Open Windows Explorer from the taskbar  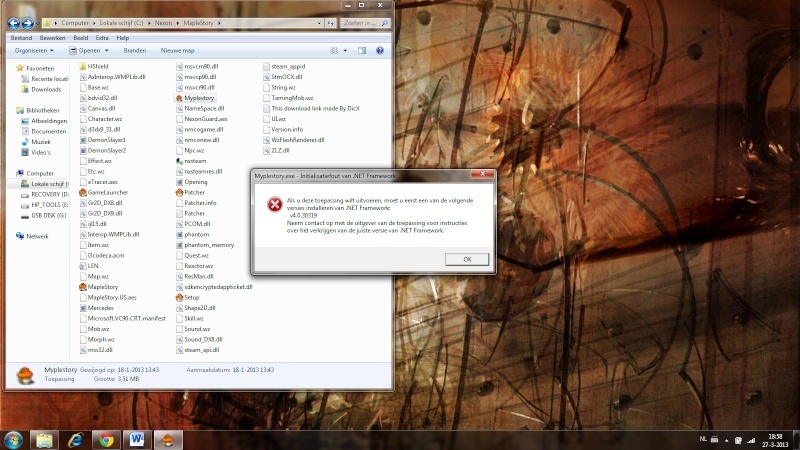point(44,440)
